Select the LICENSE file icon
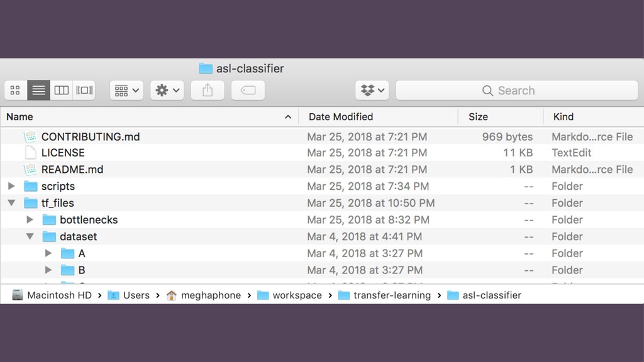 pos(30,153)
